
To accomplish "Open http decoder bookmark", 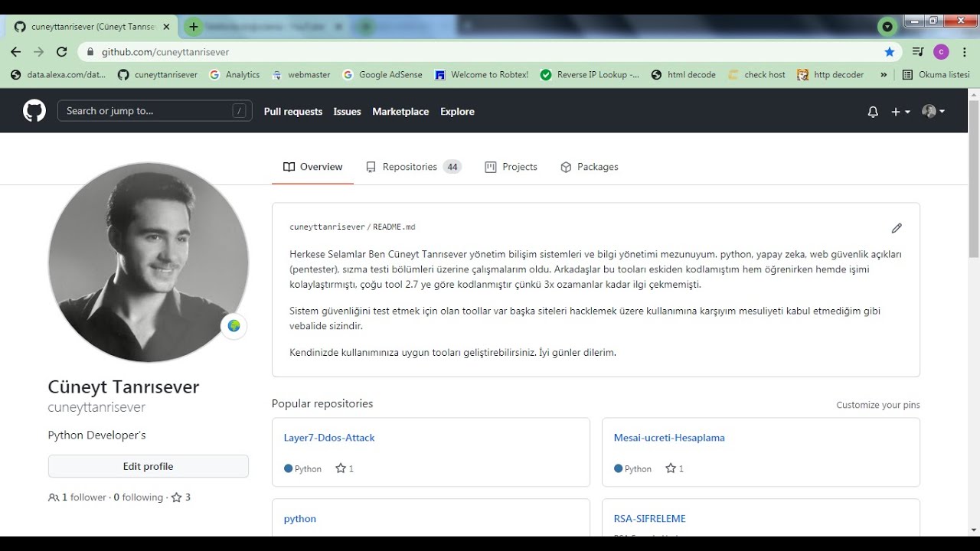I will tap(830, 75).
